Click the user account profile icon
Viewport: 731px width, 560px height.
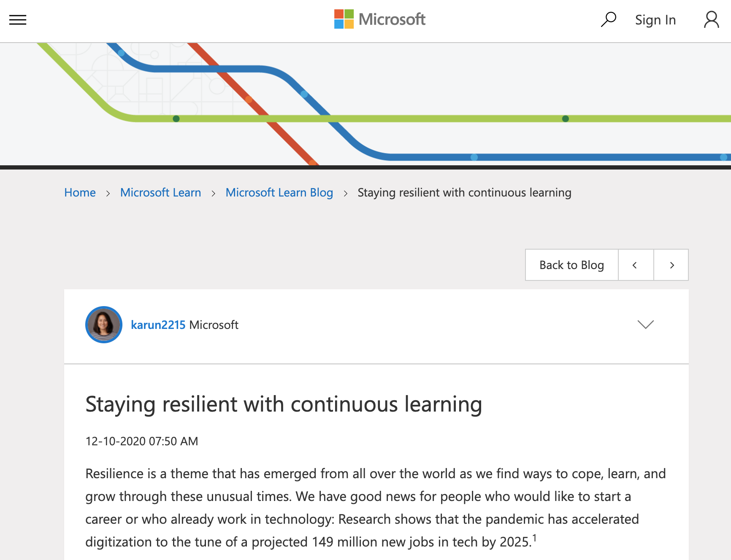(711, 20)
